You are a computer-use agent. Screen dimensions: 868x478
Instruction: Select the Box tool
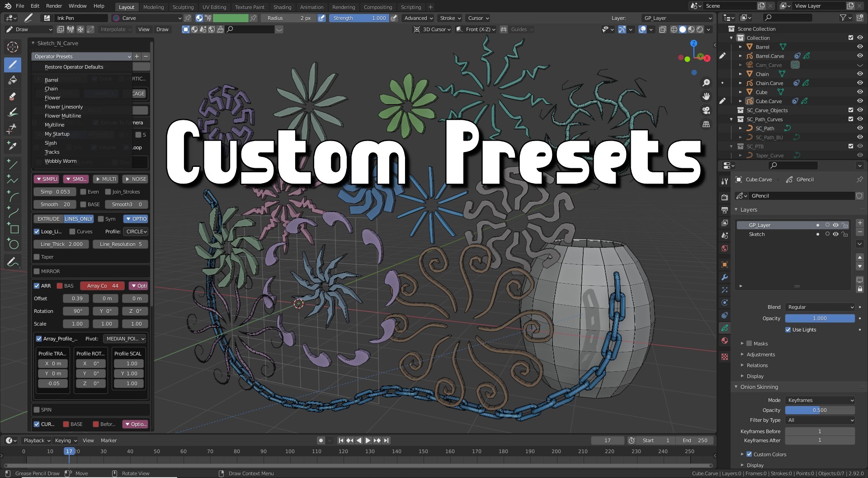pyautogui.click(x=13, y=228)
